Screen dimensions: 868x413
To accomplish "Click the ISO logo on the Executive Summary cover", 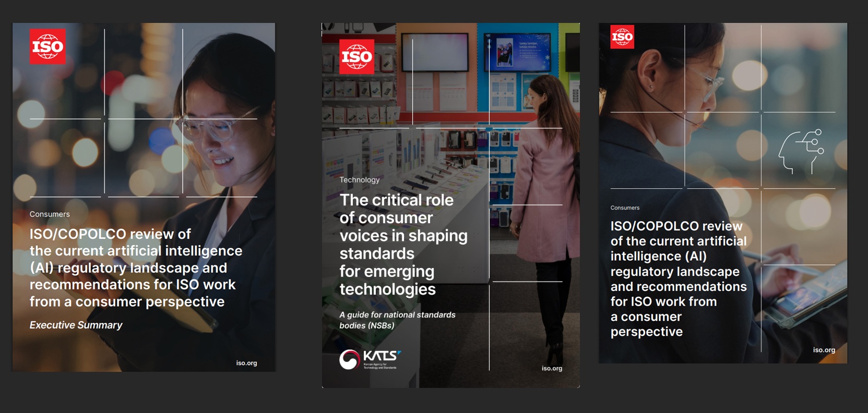I will [47, 46].
